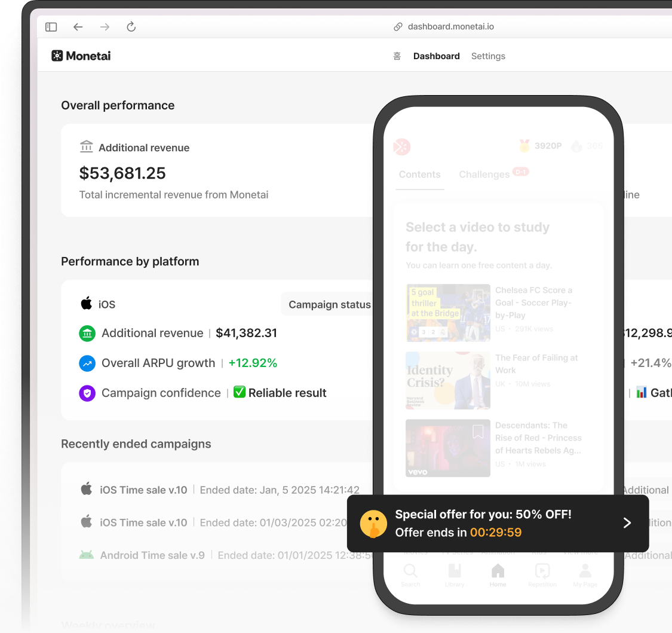The image size is (672, 633).
Task: Open the special offer banner arrow
Action: (627, 523)
